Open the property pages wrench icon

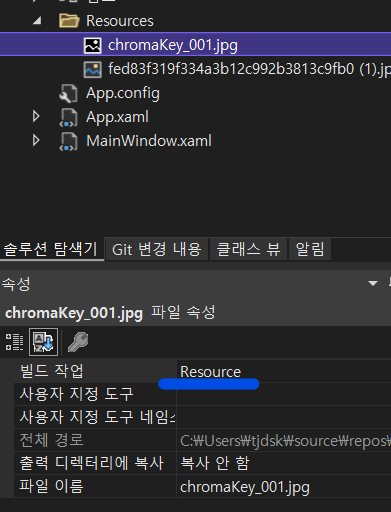coord(78,342)
